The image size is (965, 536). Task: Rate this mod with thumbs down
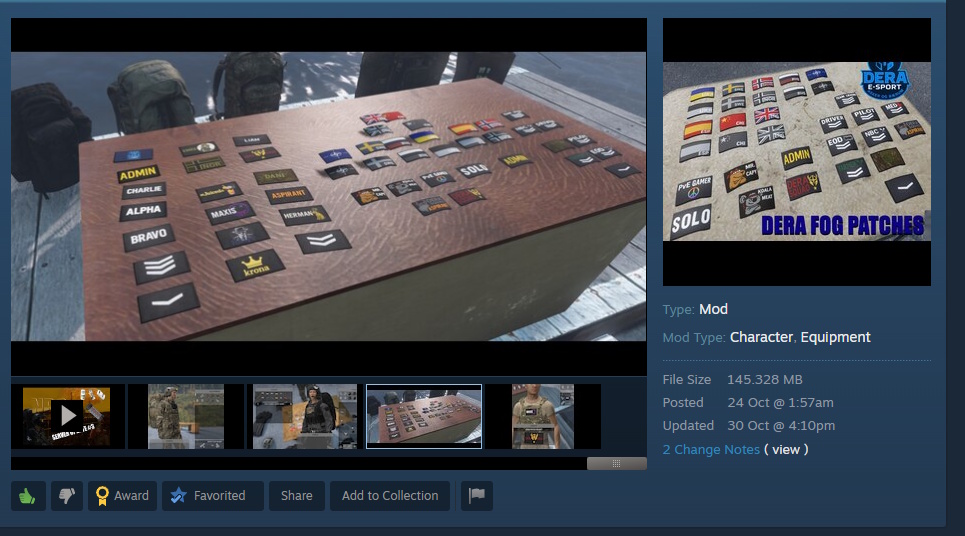pos(67,496)
